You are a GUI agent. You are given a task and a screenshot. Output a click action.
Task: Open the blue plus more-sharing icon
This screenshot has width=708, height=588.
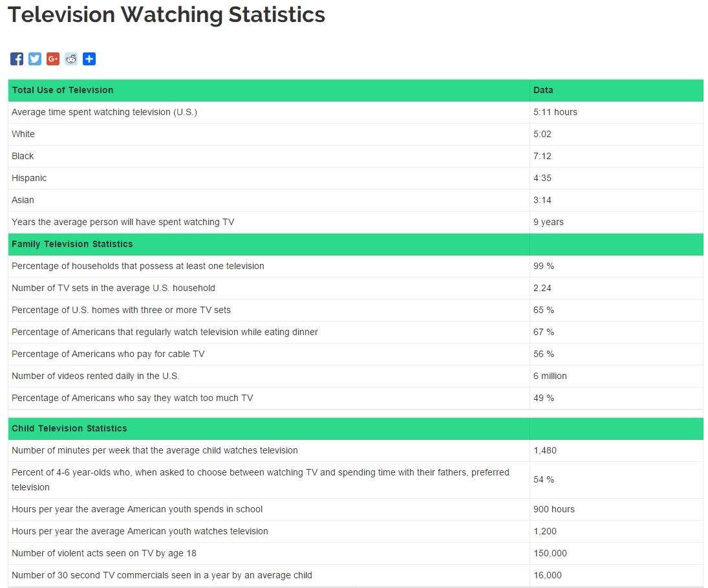point(89,59)
